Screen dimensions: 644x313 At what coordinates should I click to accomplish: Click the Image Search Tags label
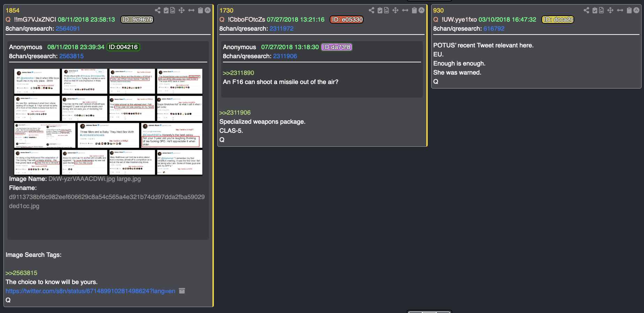click(33, 255)
